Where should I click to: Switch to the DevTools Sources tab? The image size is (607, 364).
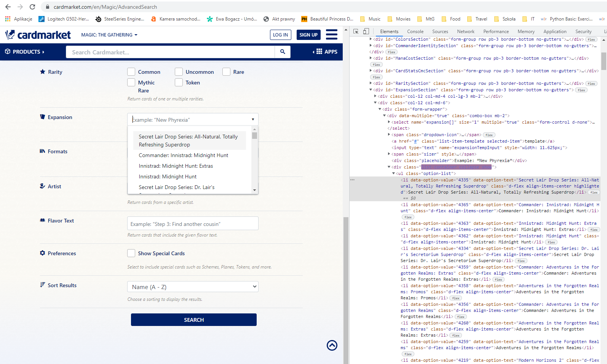pyautogui.click(x=440, y=32)
